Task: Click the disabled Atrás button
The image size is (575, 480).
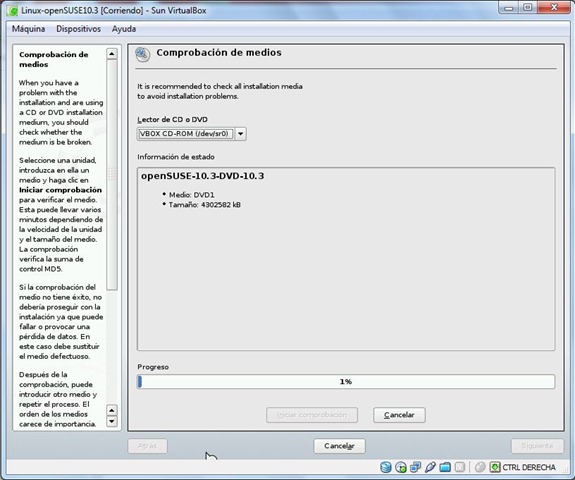Action: (147, 446)
